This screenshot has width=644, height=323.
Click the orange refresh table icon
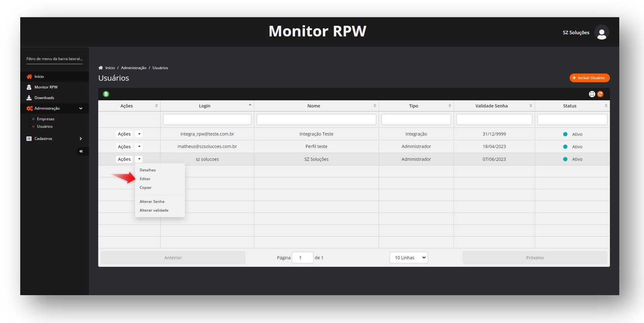[x=600, y=94]
